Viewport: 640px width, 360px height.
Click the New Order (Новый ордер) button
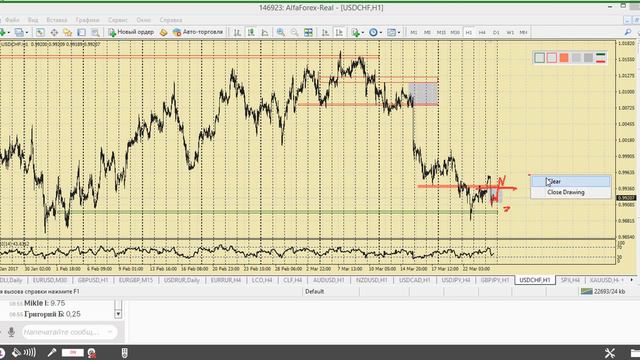[131, 32]
